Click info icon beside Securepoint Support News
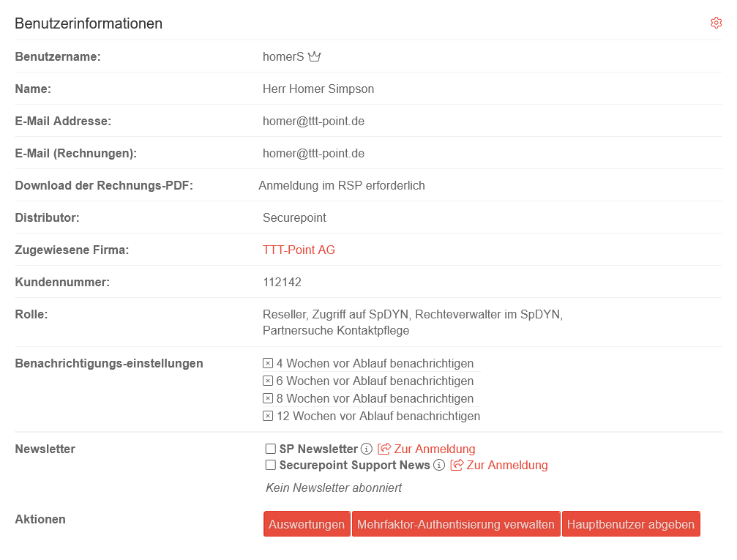Viewport: 737px width, 560px height. pos(439,465)
